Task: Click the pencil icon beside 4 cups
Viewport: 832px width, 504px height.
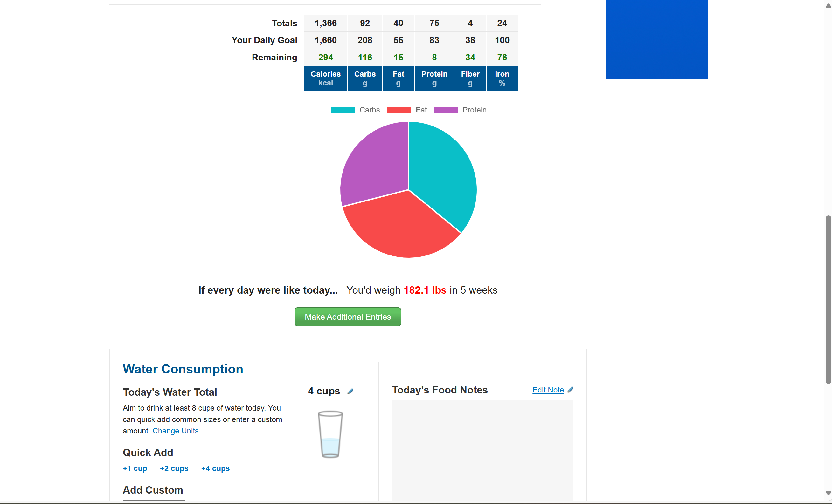Action: point(350,391)
